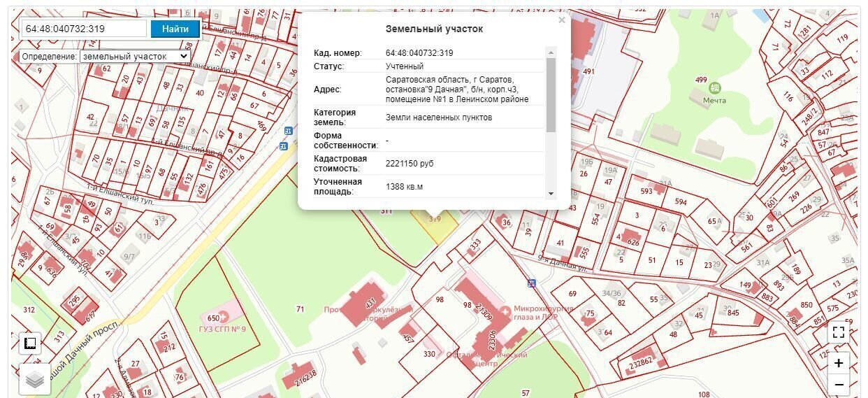Click parcel 108 at map bottom
This screenshot has width=868, height=398.
click(704, 395)
